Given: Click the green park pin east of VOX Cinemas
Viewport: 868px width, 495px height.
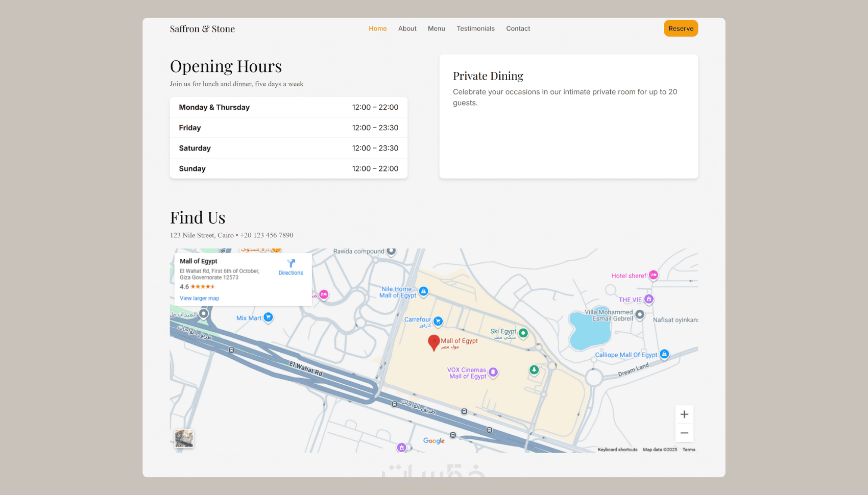Looking at the screenshot, I should tap(534, 370).
